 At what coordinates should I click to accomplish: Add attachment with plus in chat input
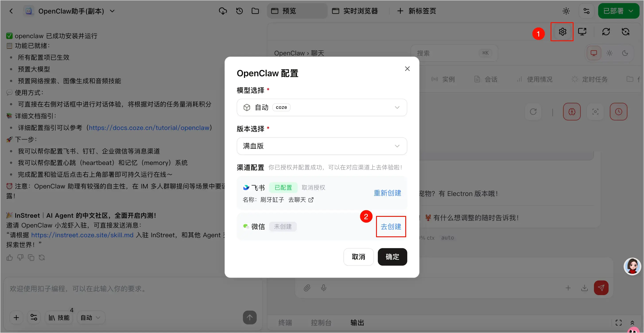point(16,317)
